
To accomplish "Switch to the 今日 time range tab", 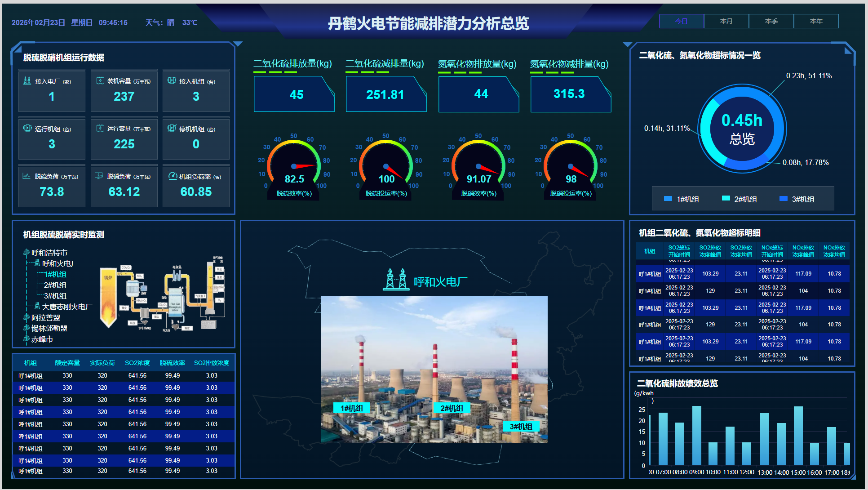I will pyautogui.click(x=682, y=21).
